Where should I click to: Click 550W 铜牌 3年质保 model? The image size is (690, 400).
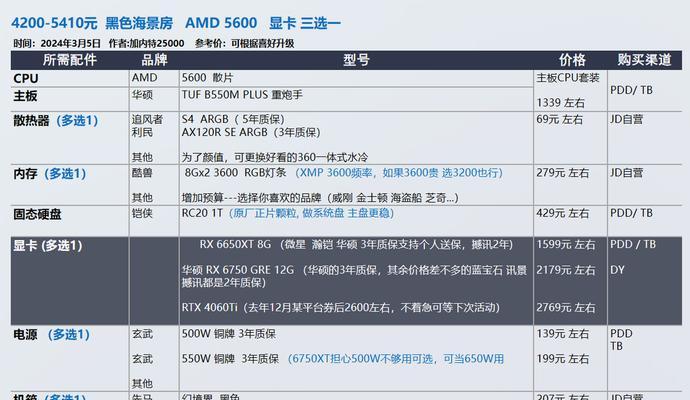click(x=230, y=359)
